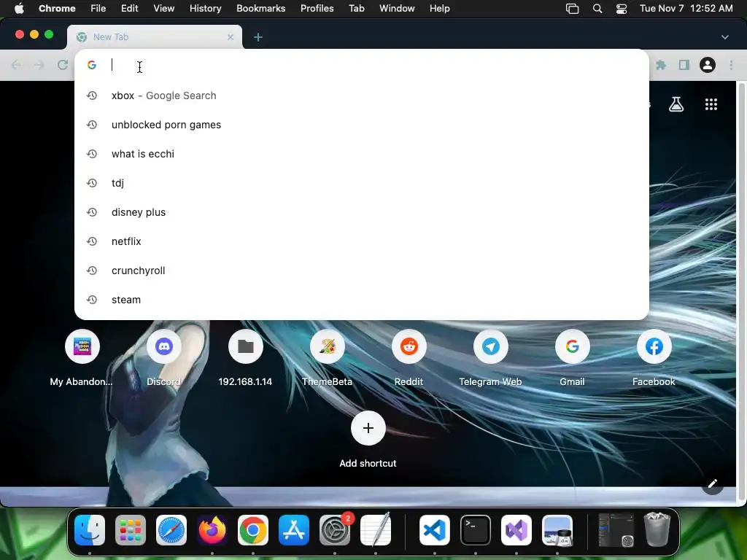Open the View menu

(x=164, y=9)
